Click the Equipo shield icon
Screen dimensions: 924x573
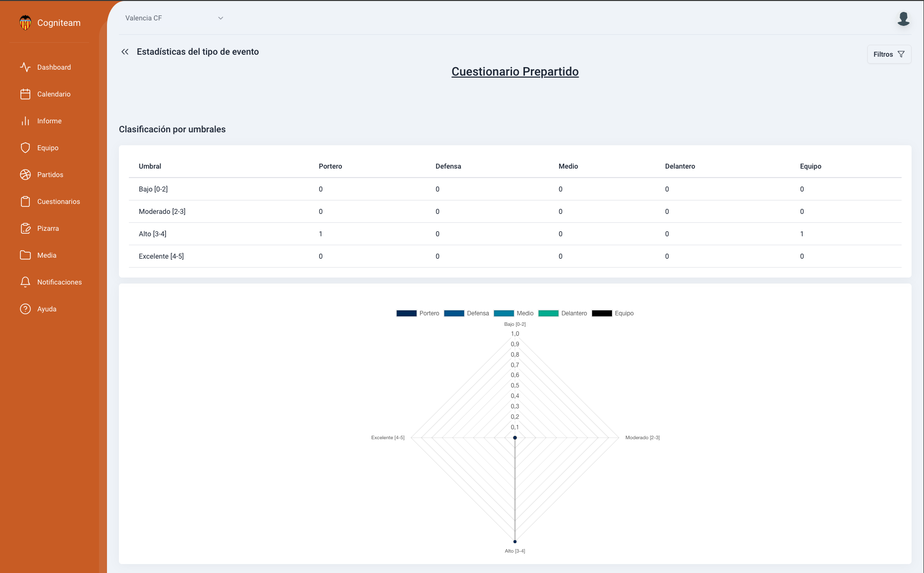tap(25, 148)
